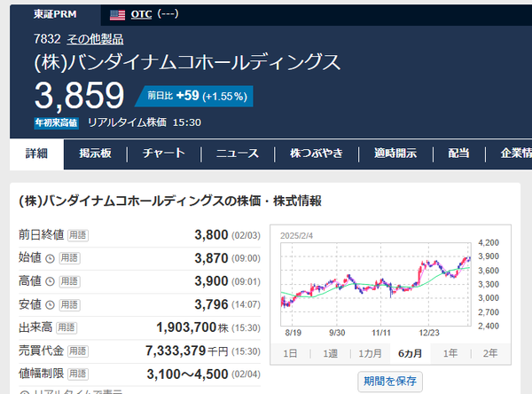Switch to the 詳細 tab
Screen dimensions: 532x394
pyautogui.click(x=36, y=154)
